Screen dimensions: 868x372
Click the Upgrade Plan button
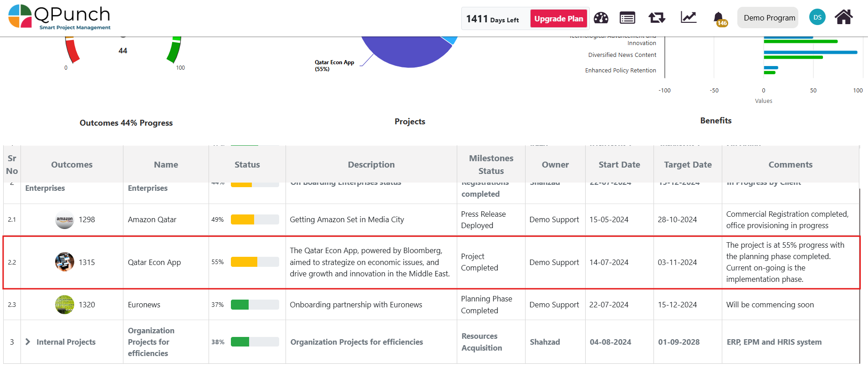pos(558,19)
